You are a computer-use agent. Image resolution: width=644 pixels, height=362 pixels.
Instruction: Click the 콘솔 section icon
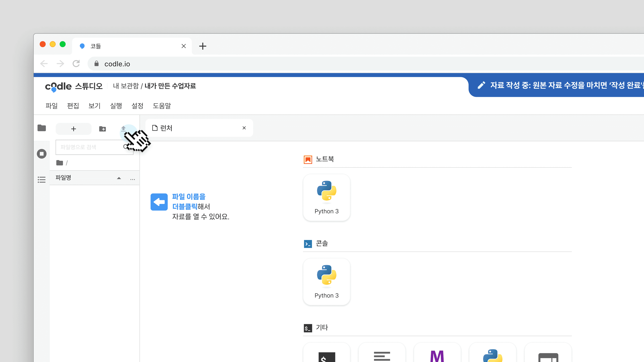308,244
